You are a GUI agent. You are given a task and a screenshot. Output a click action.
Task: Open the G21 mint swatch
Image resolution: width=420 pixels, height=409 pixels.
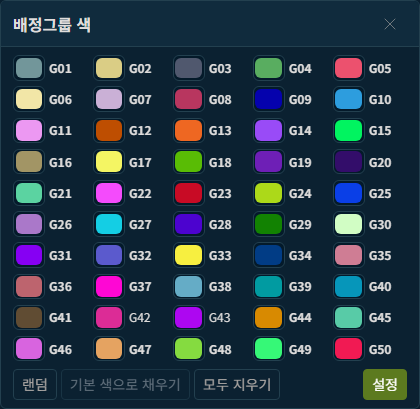[29, 193]
